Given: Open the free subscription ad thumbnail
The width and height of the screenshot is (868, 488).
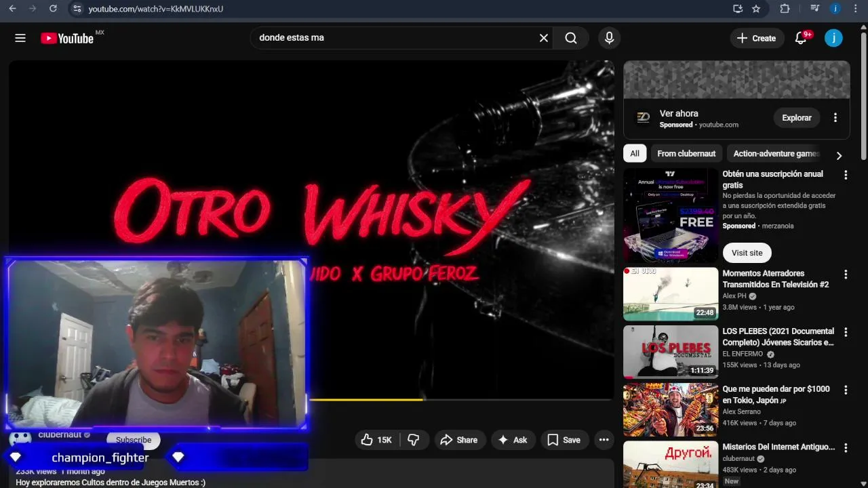Looking at the screenshot, I should click(671, 215).
